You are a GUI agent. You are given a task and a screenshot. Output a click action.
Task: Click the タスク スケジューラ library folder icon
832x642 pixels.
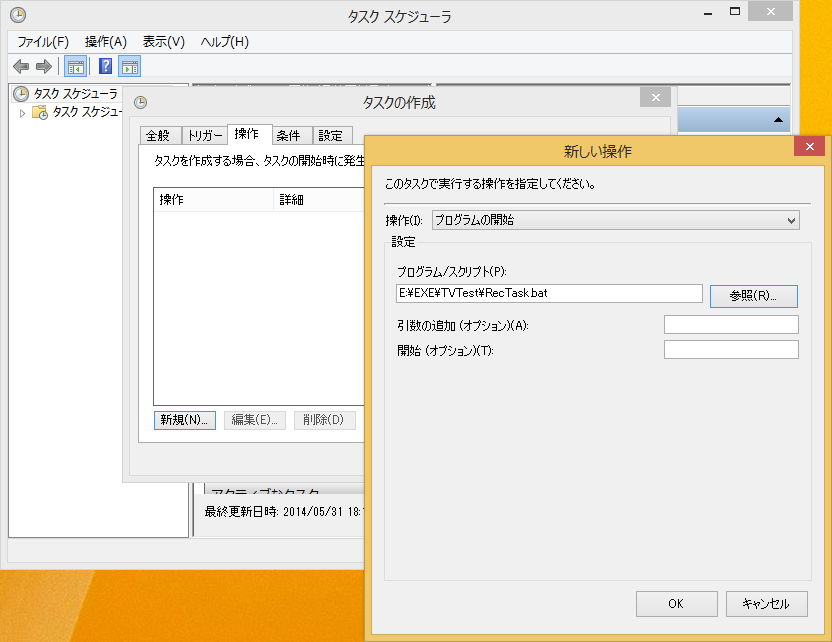(40, 112)
